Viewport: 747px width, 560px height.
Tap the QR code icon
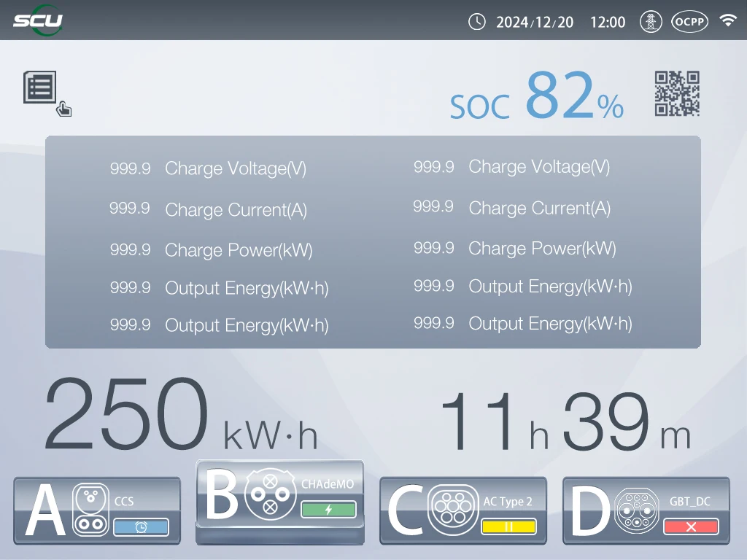(x=677, y=93)
